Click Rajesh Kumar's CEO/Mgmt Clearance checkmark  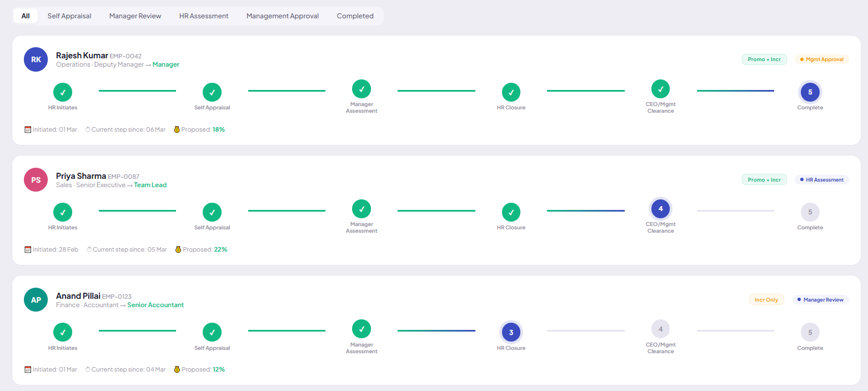point(660,89)
